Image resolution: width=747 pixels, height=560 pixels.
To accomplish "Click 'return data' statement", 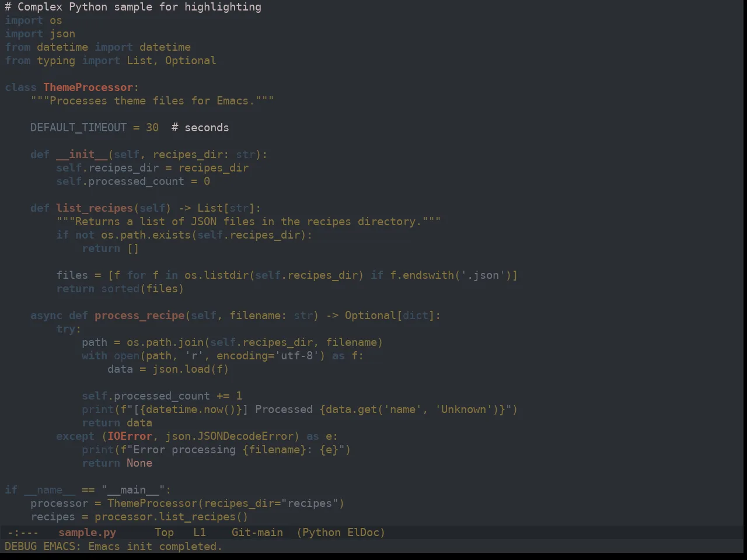I will 117,423.
